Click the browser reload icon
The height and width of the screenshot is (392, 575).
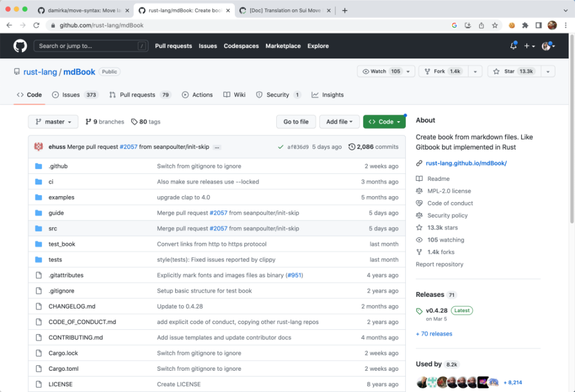tap(36, 25)
